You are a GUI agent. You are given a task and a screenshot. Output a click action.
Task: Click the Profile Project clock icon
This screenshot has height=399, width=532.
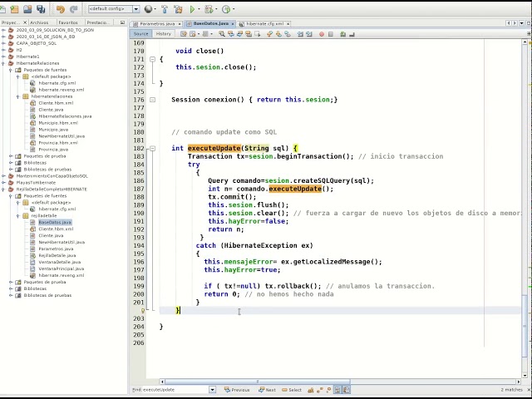coord(226,9)
